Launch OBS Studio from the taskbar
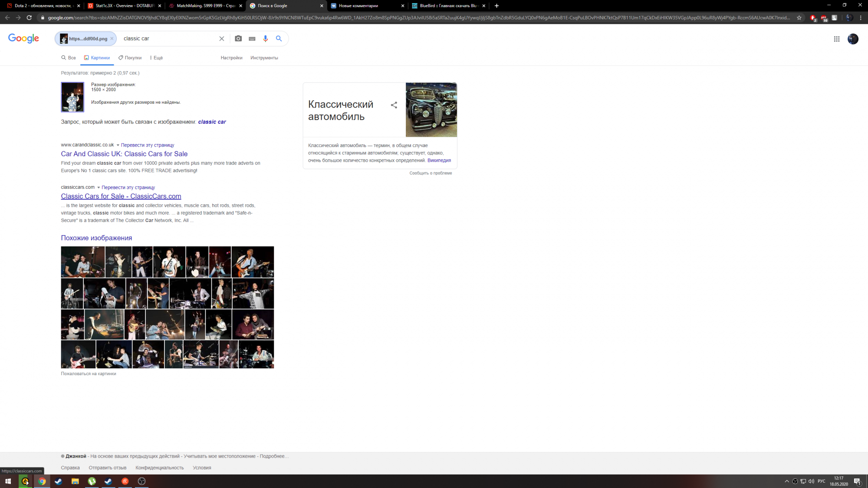Screen dimensions: 868x488 (x=141, y=481)
